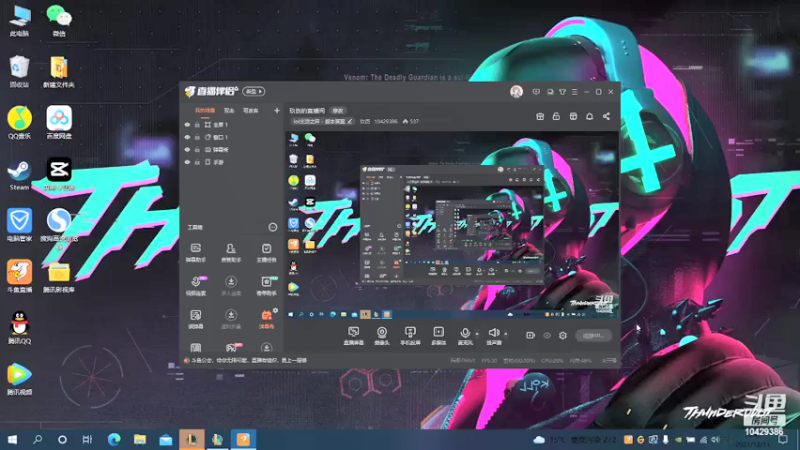The image size is (800, 450).
Task: Toggle visibility eye for 手游 source
Action: click(187, 162)
